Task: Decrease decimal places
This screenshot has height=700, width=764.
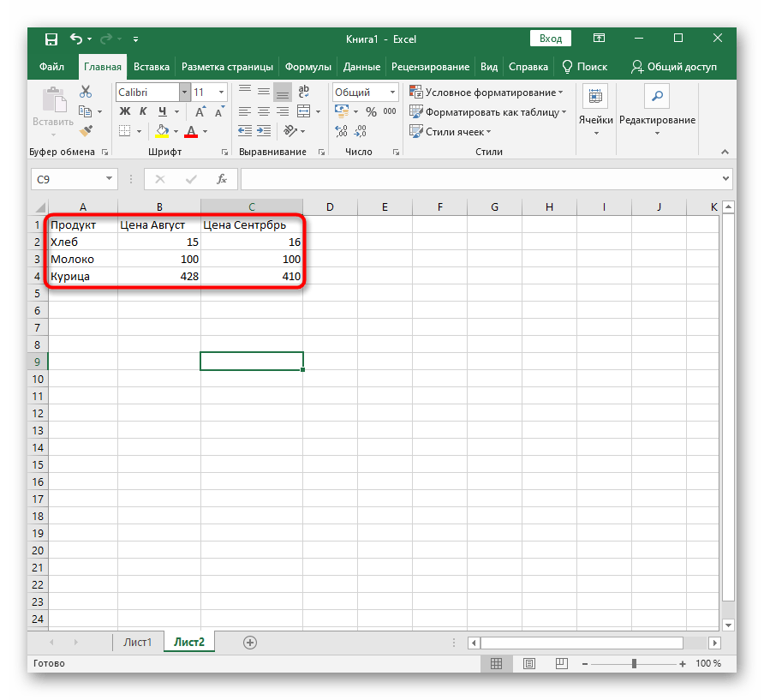Action: pyautogui.click(x=360, y=130)
